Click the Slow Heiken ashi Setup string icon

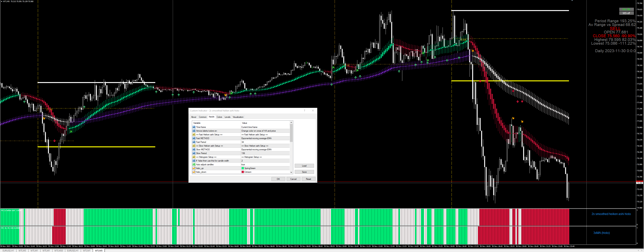194,146
